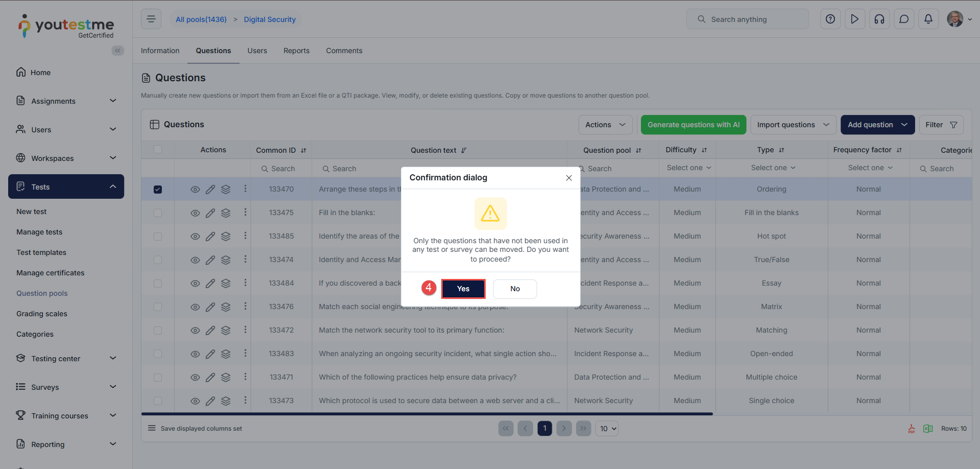Image resolution: width=980 pixels, height=469 pixels.
Task: Confirm with the Yes button
Action: coord(463,289)
